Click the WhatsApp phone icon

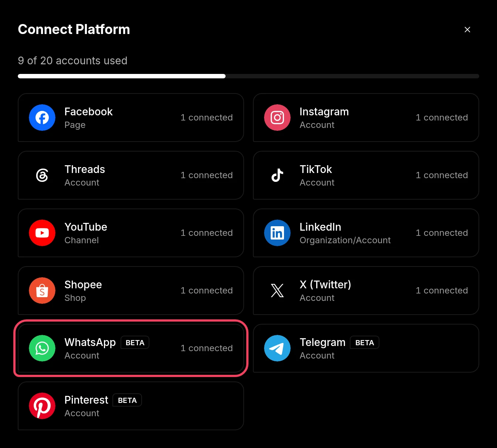click(42, 348)
